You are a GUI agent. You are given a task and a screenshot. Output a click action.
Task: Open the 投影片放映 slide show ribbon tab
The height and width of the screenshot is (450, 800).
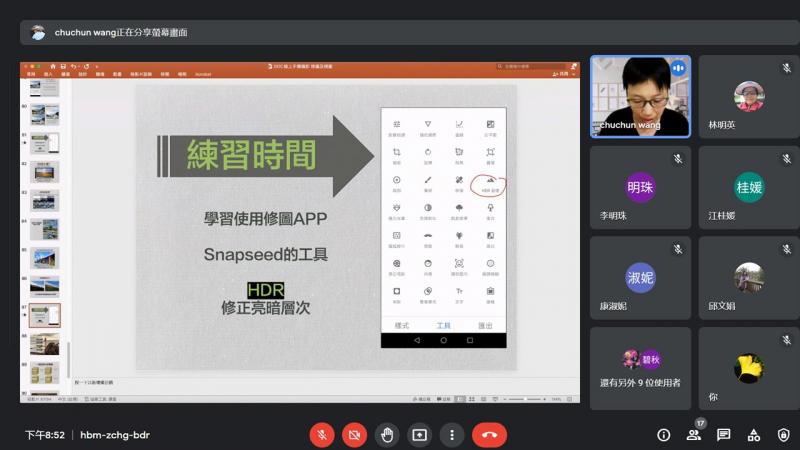pyautogui.click(x=141, y=74)
